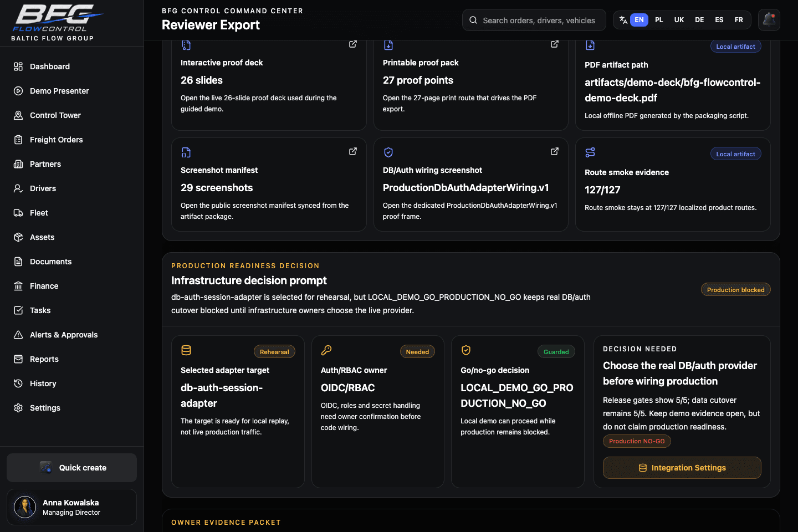Image resolution: width=798 pixels, height=532 pixels.
Task: Click Local artifact badge on PDF artifact path
Action: [735, 47]
